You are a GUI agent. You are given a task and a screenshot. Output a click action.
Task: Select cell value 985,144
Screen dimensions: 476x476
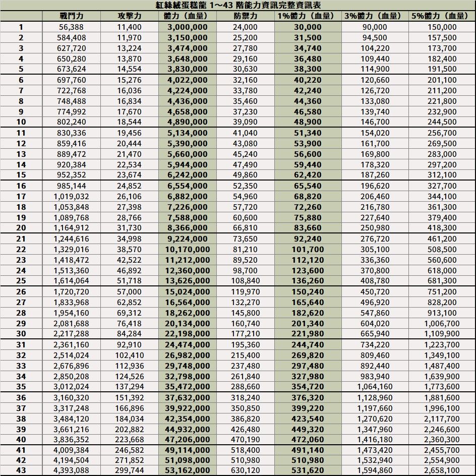coord(71,186)
